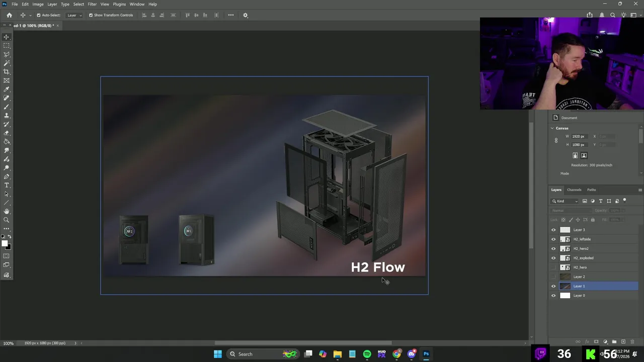Select the Move tool in the toolbox

tap(7, 37)
